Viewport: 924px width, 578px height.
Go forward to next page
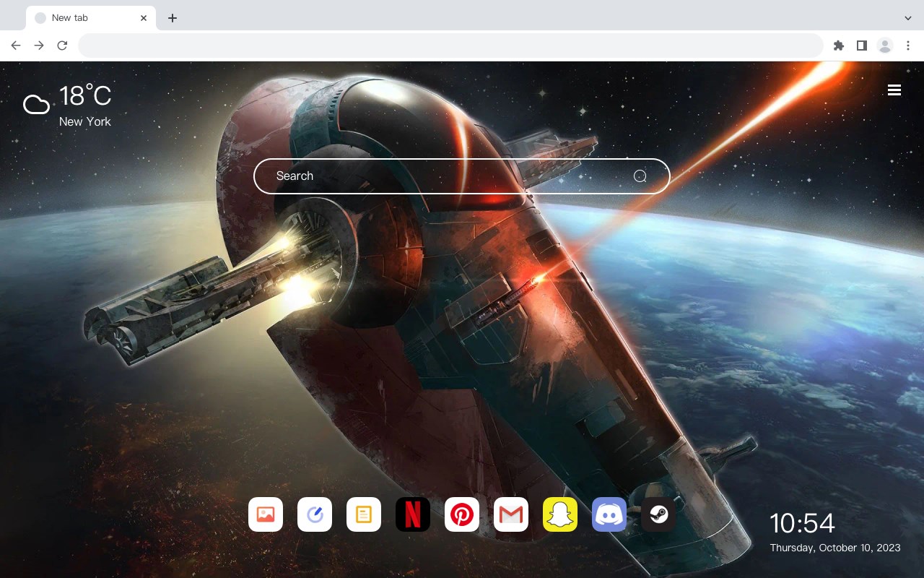coord(39,46)
